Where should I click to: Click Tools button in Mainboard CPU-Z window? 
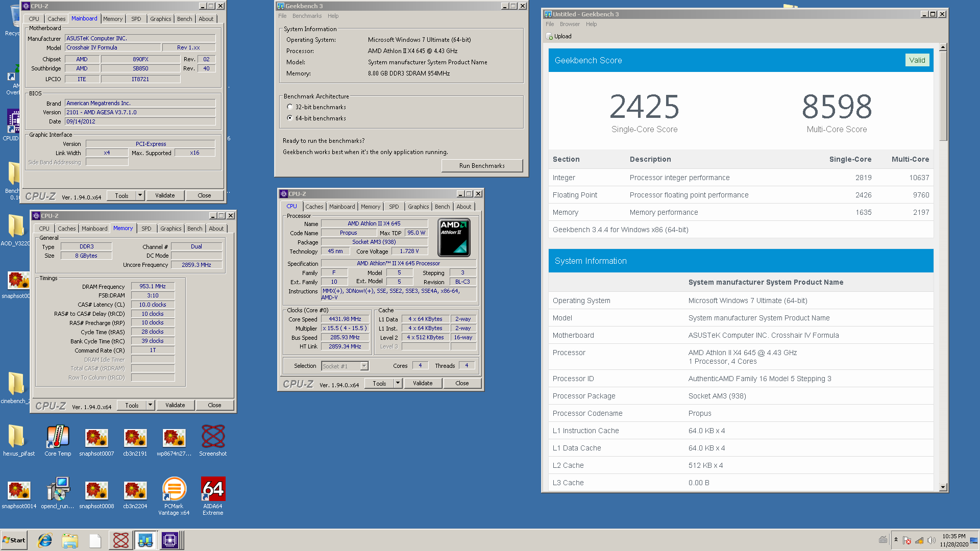121,195
